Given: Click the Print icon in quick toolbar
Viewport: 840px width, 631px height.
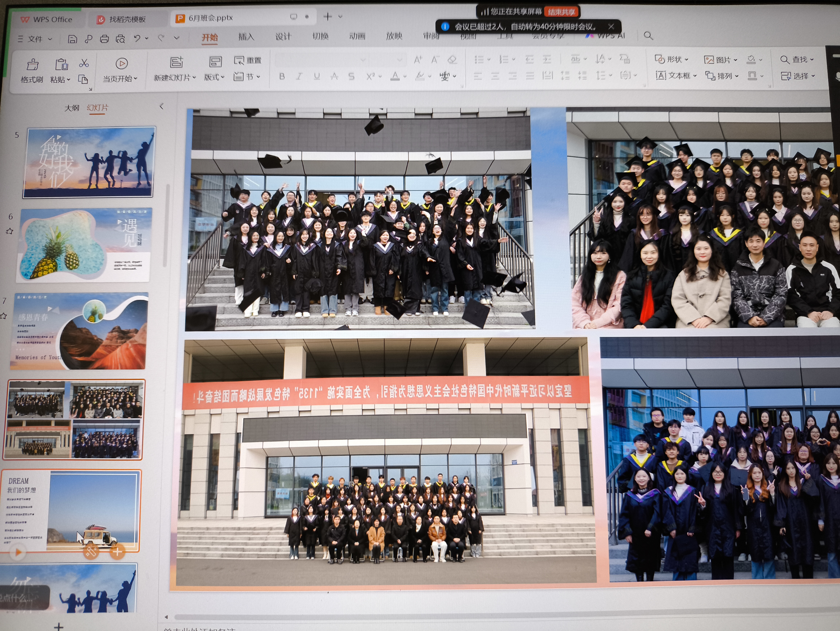Looking at the screenshot, I should 104,39.
